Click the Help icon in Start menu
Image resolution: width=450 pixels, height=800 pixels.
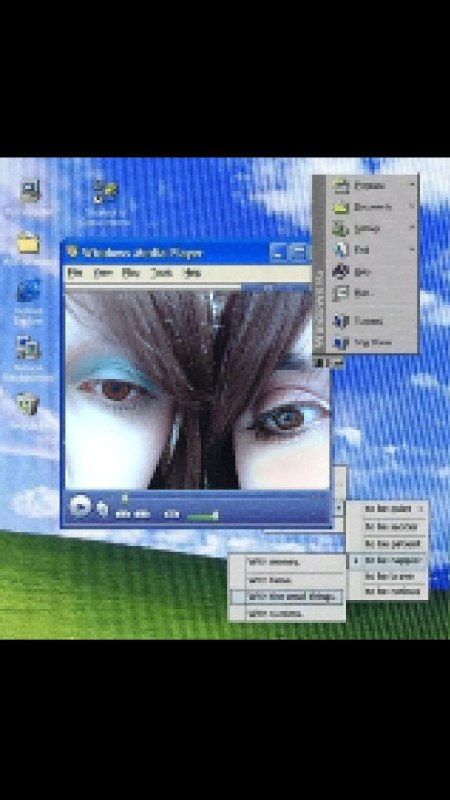(340, 271)
